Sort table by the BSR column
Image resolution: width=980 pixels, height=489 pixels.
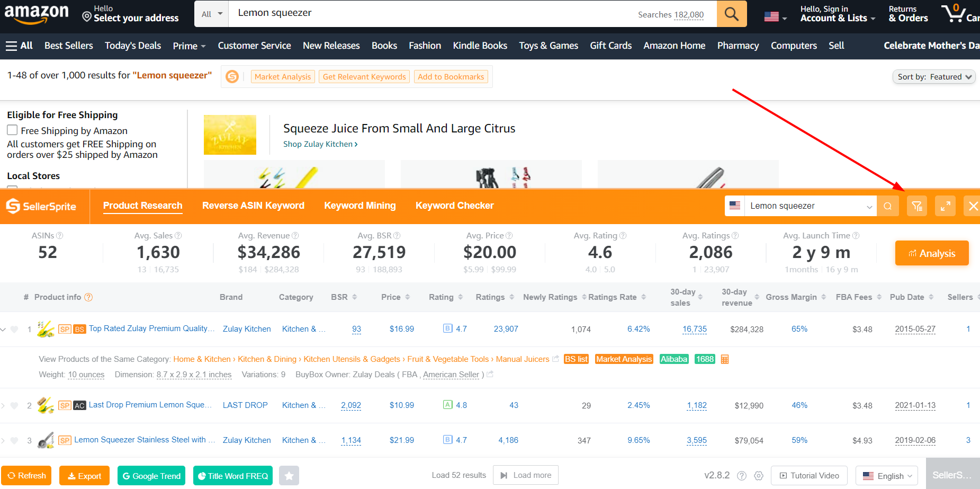point(344,297)
